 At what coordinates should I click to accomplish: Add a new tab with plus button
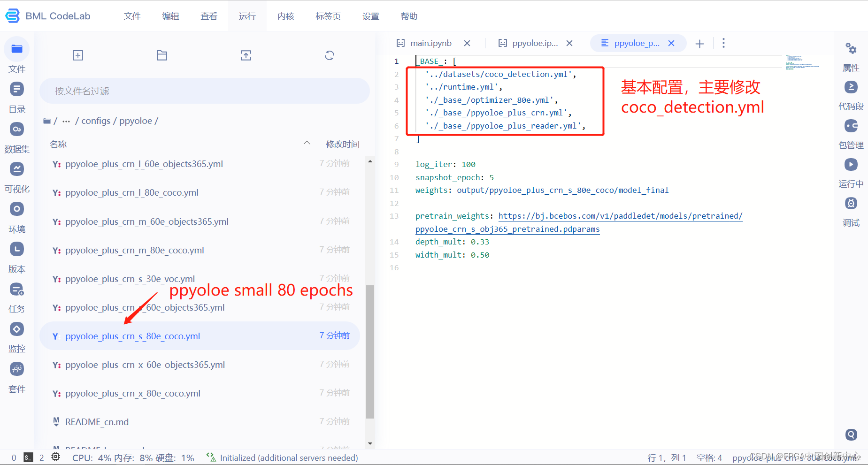tap(699, 44)
